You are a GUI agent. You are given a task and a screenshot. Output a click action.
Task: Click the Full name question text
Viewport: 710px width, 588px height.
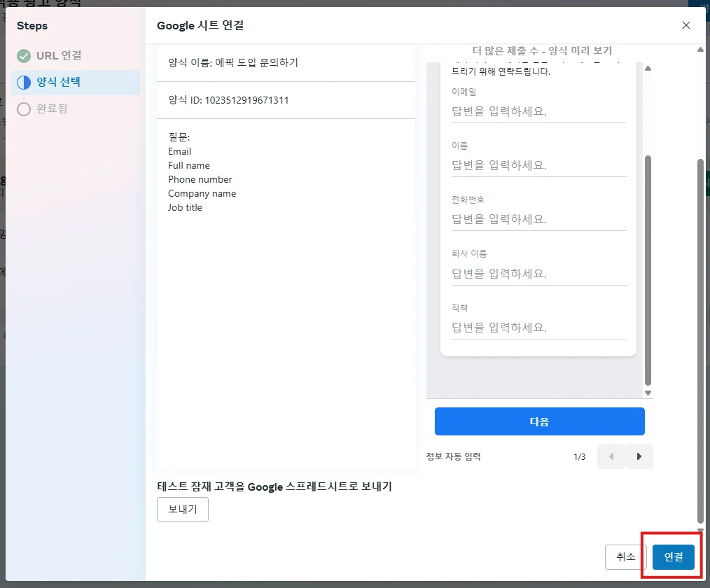189,165
